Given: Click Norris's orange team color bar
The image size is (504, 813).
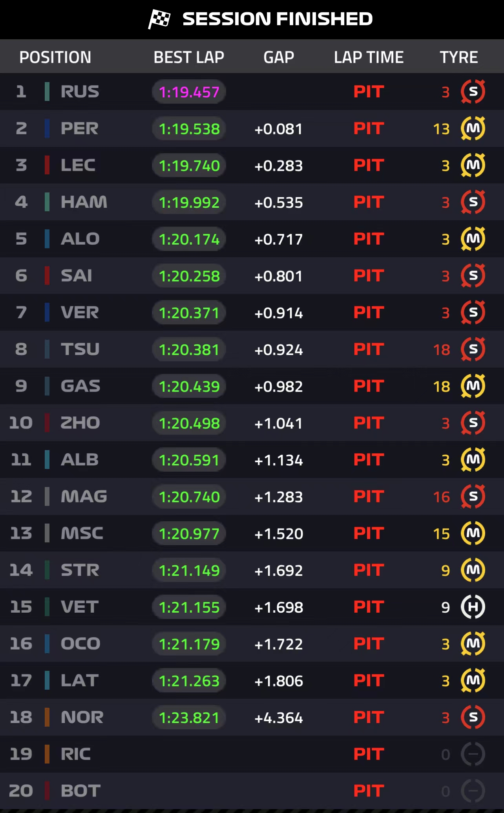Looking at the screenshot, I should (47, 718).
